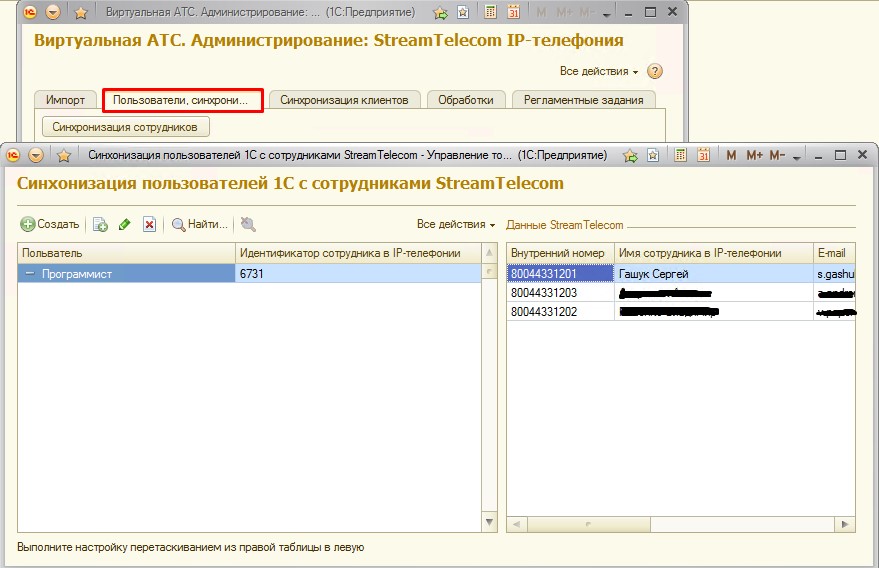Maximize the Виртуальная АТС window
Image resolution: width=879 pixels, height=568 pixels.
(650, 12)
